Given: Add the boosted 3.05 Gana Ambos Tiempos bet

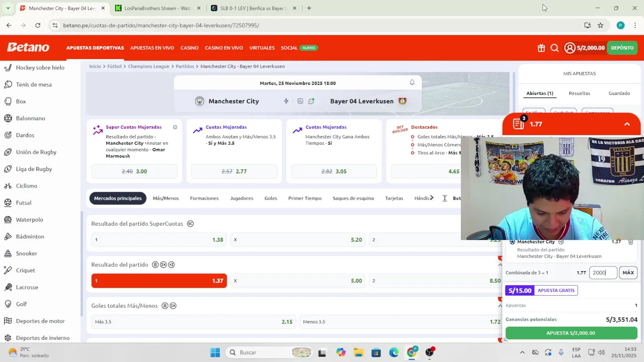Looking at the screenshot, I should 334,171.
